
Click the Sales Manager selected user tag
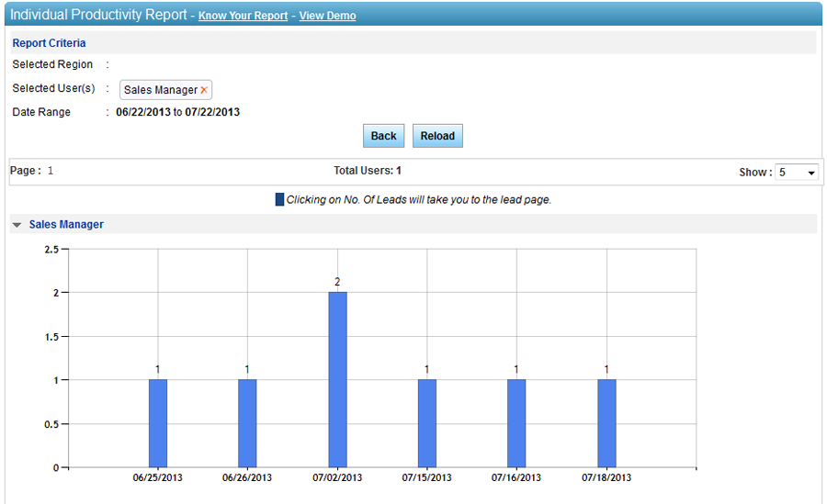(x=160, y=90)
